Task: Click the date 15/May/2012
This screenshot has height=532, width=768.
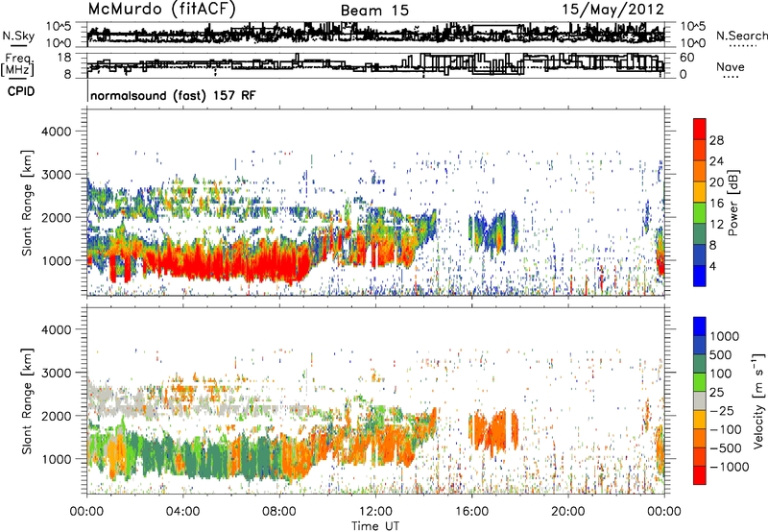Action: [x=612, y=10]
